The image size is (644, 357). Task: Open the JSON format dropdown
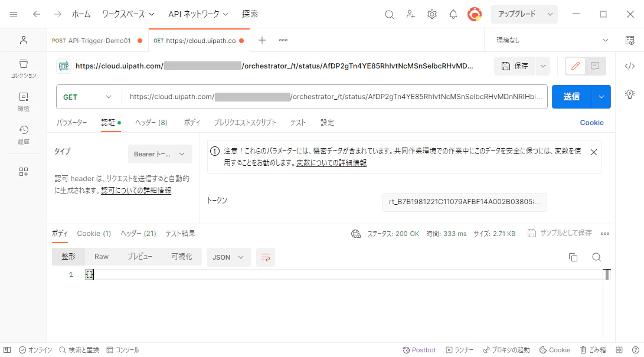[x=228, y=257]
